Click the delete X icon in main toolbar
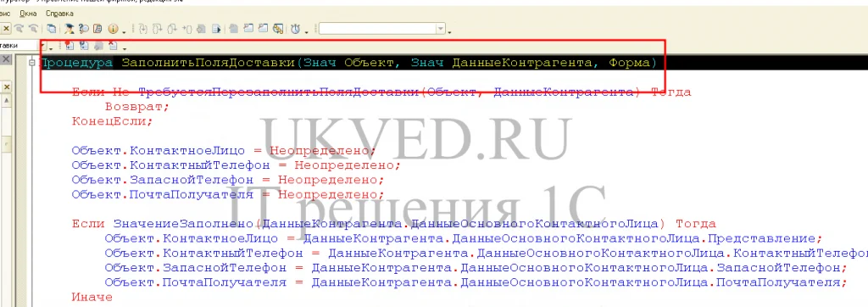This screenshot has height=307, width=868. point(6,29)
